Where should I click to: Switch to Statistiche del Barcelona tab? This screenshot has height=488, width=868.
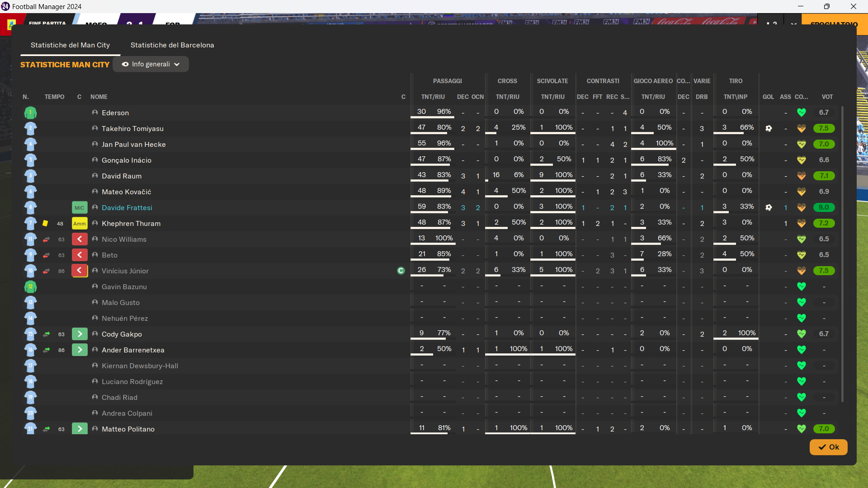coord(172,45)
